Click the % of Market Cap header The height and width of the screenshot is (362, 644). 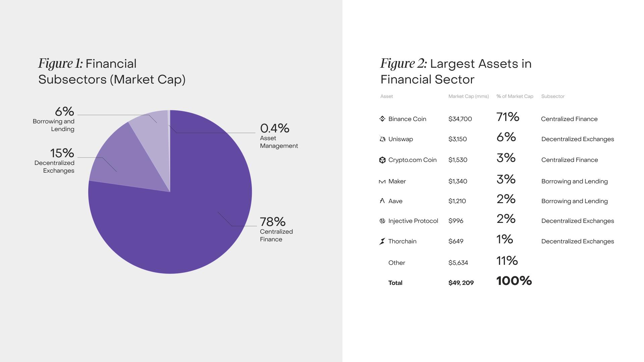point(515,96)
